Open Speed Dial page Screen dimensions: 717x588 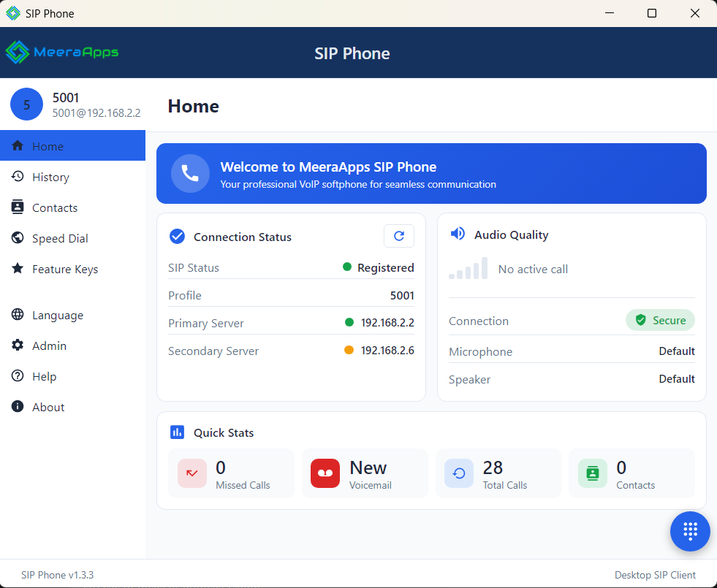60,238
